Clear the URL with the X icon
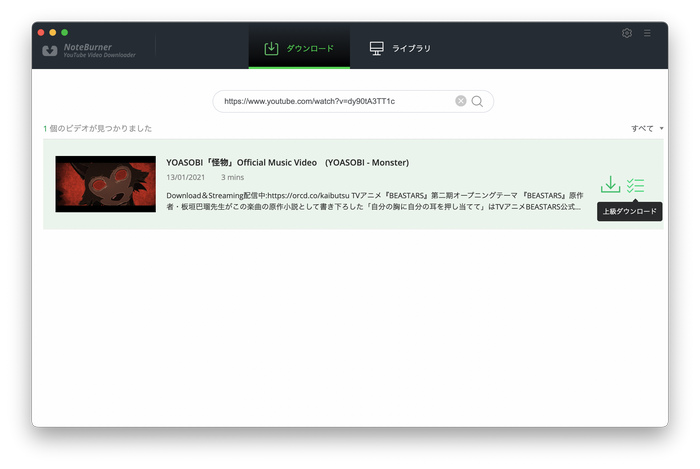This screenshot has width=700, height=469. [x=461, y=101]
